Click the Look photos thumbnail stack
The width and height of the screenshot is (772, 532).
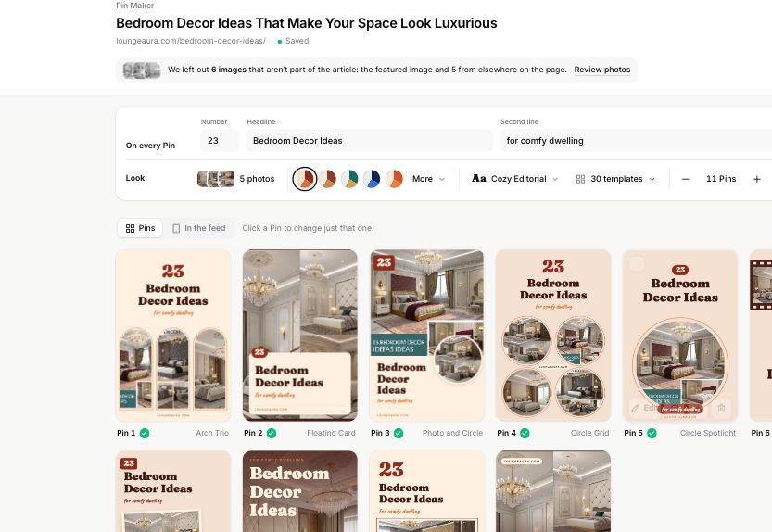[x=216, y=179]
